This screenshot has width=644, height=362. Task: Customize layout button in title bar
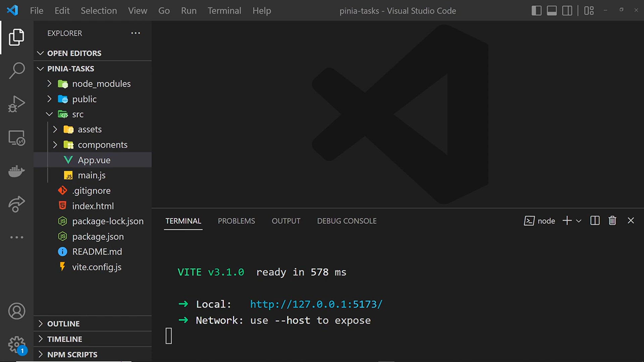(589, 11)
